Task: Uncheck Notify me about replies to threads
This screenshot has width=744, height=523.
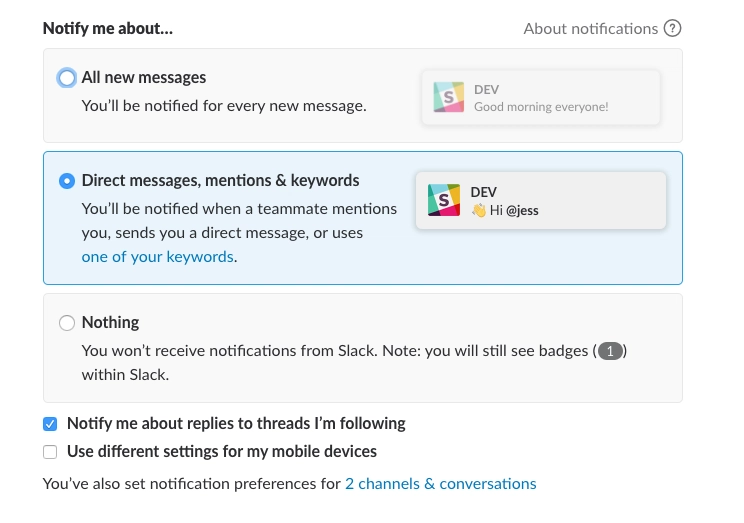Action: pos(50,424)
